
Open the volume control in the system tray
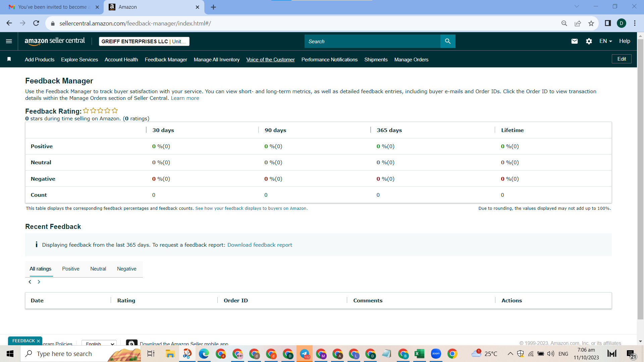[550, 354]
